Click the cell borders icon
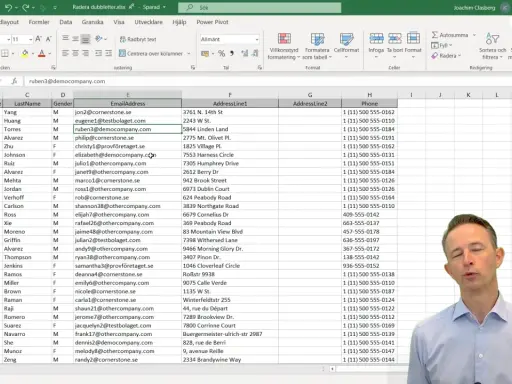The image size is (512, 384). click(5, 53)
